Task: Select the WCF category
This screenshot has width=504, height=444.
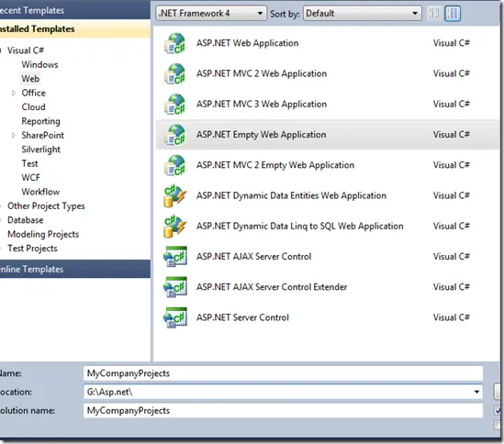Action: pyautogui.click(x=31, y=178)
